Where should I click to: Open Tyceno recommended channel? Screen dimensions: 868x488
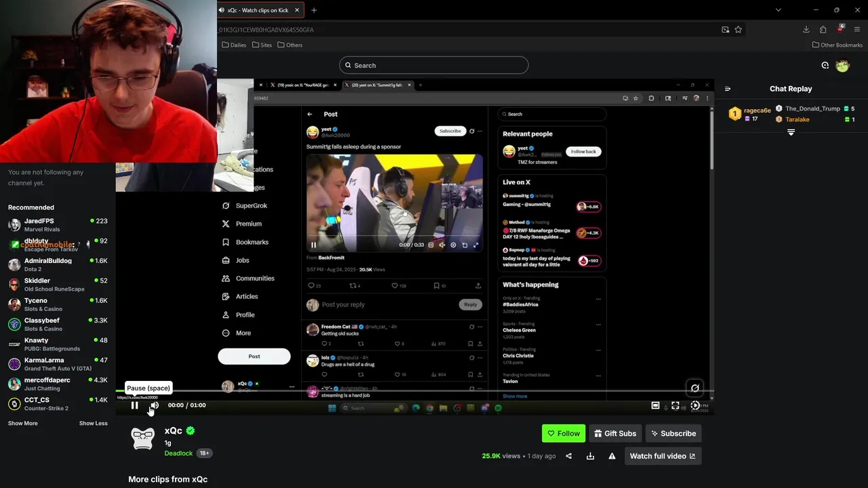(58, 304)
